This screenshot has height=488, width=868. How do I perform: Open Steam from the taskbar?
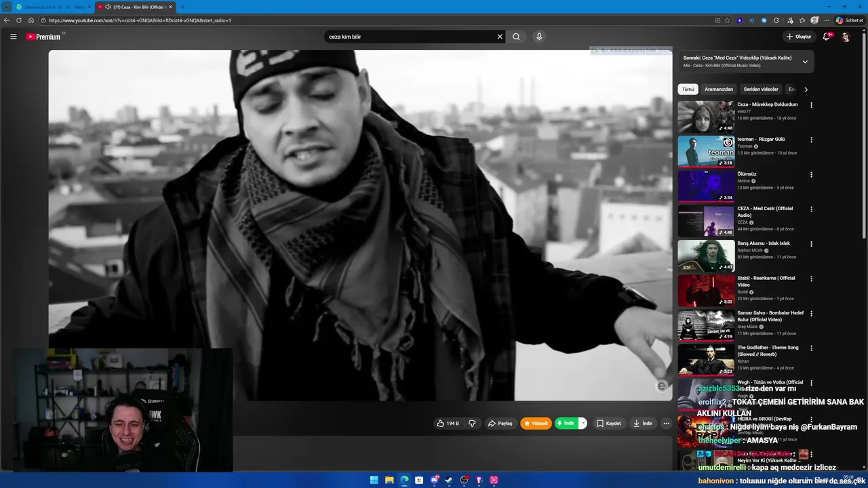click(449, 480)
